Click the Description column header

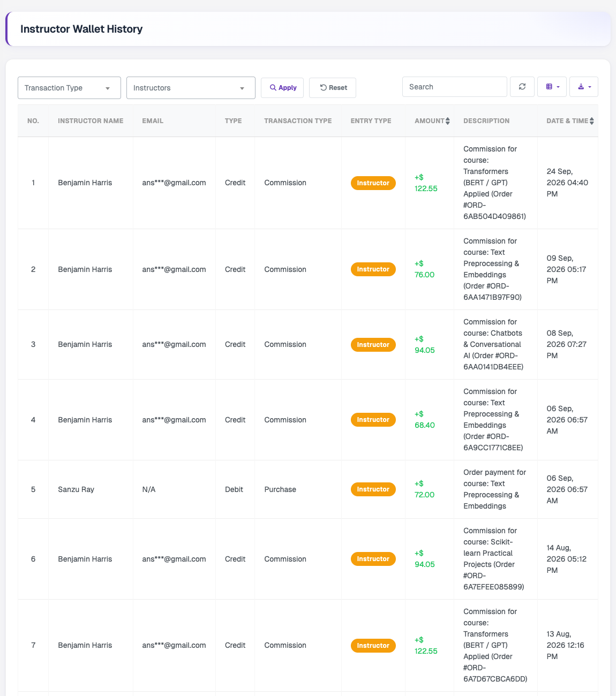tap(486, 121)
